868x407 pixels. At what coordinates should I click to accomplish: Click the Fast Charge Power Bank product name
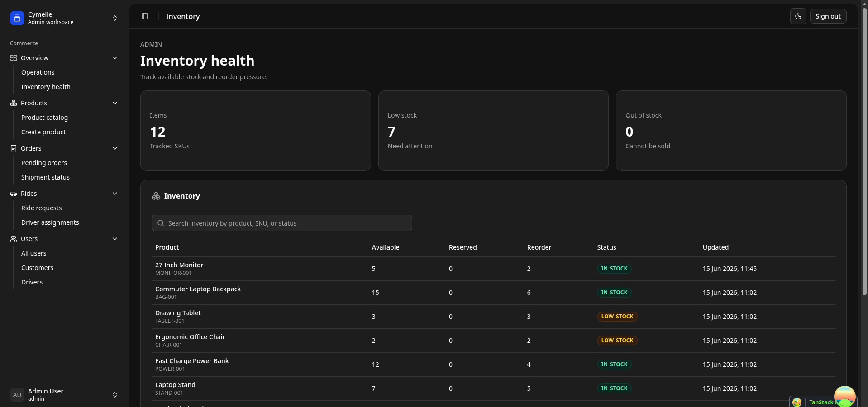click(192, 361)
